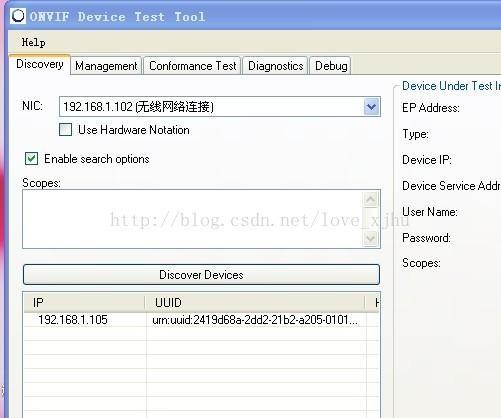The height and width of the screenshot is (418, 501).
Task: Click the NIC label
Action: tap(32, 106)
